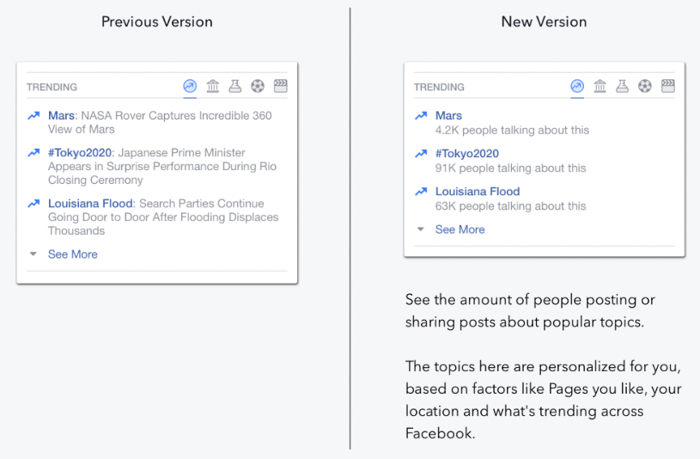This screenshot has width=700, height=459.
Task: Click Politics building icon in New Version panel
Action: [600, 87]
